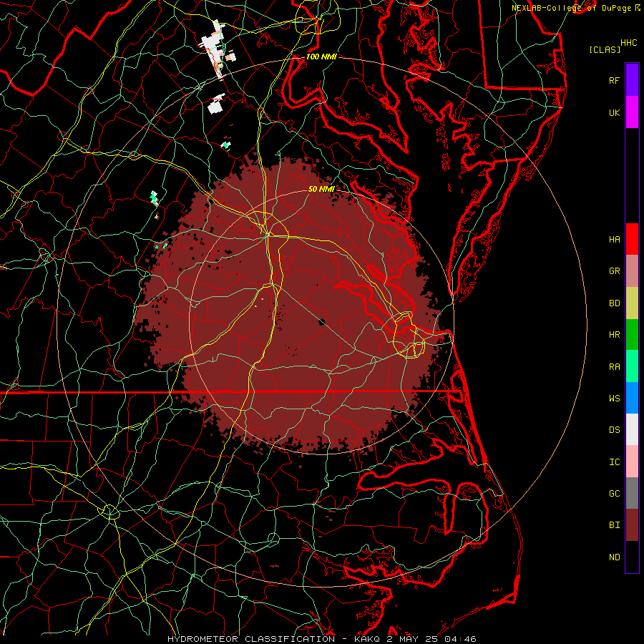This screenshot has width=644, height=644.
Task: Click the HA legend label
Action: tap(614, 239)
